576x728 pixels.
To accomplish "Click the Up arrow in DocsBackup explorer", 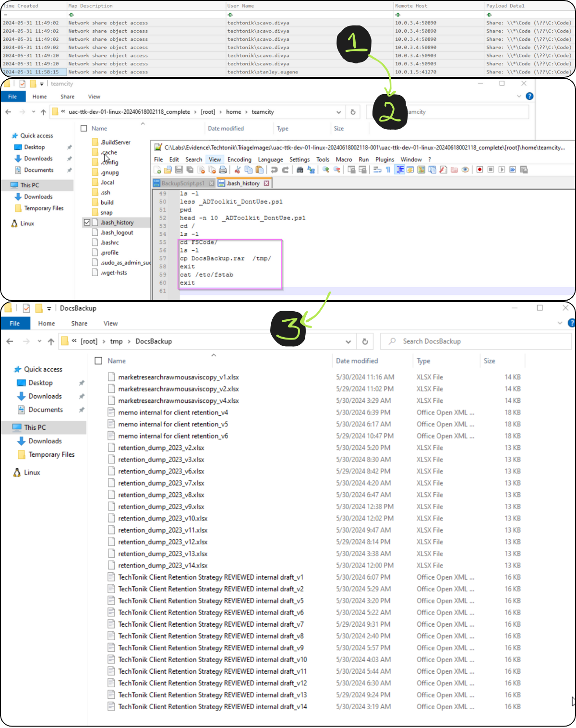I will click(x=51, y=341).
